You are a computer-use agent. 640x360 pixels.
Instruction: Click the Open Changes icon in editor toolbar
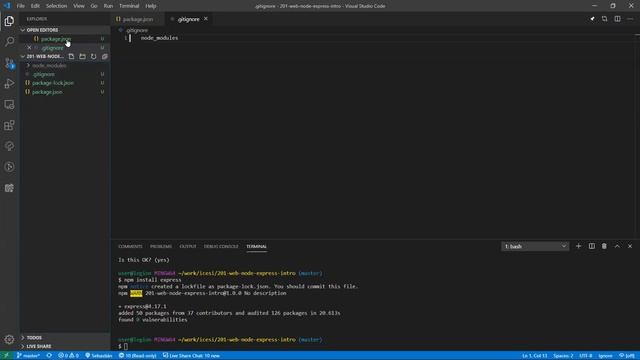tap(604, 19)
